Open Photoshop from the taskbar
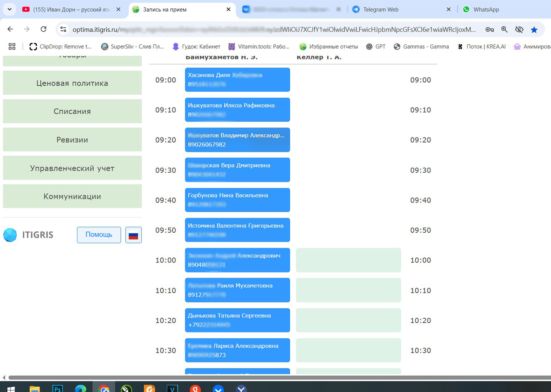Image resolution: width=551 pixels, height=392 pixels. point(57,388)
